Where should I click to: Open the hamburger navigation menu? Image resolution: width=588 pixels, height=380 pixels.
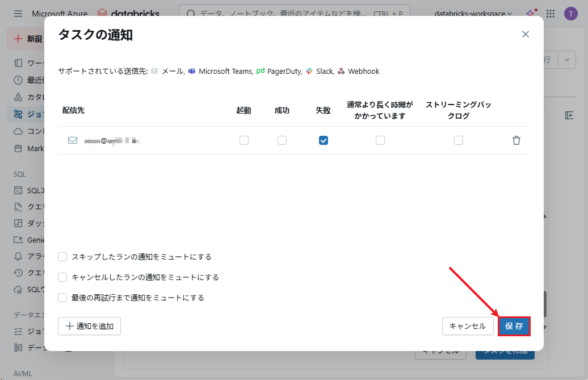pyautogui.click(x=18, y=14)
